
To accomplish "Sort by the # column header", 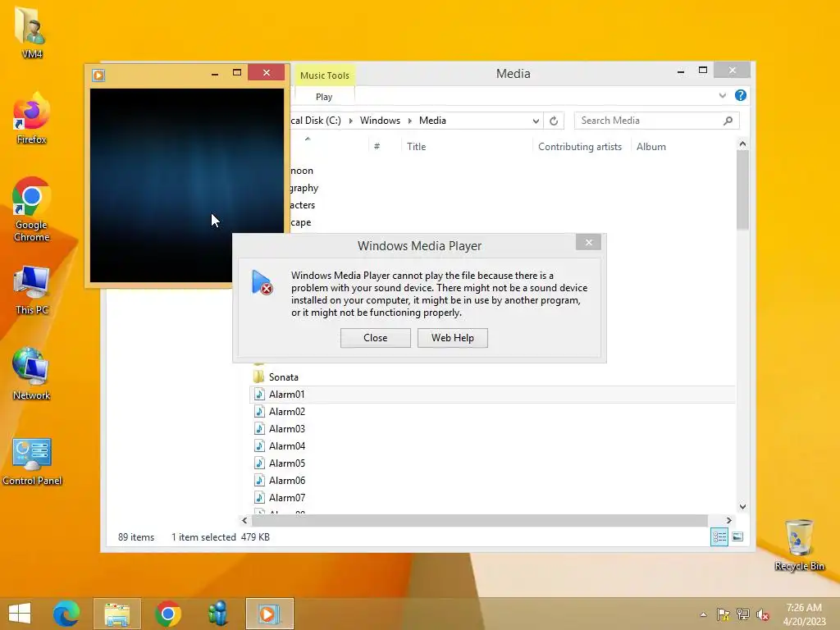I will coord(384,147).
